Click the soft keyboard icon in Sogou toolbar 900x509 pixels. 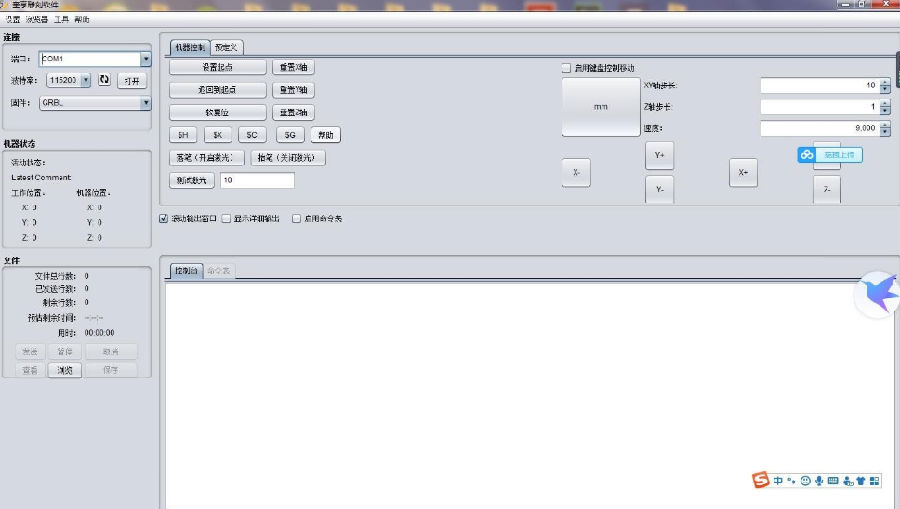click(833, 481)
